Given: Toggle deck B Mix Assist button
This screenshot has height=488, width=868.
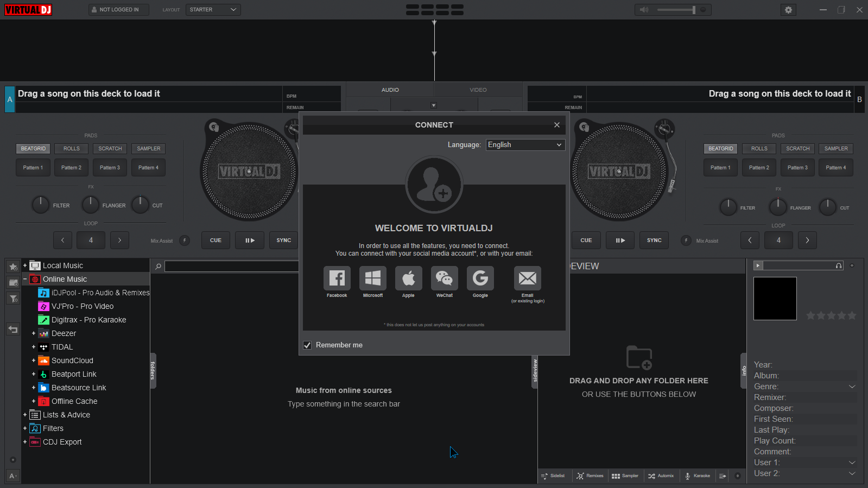Looking at the screenshot, I should point(686,240).
